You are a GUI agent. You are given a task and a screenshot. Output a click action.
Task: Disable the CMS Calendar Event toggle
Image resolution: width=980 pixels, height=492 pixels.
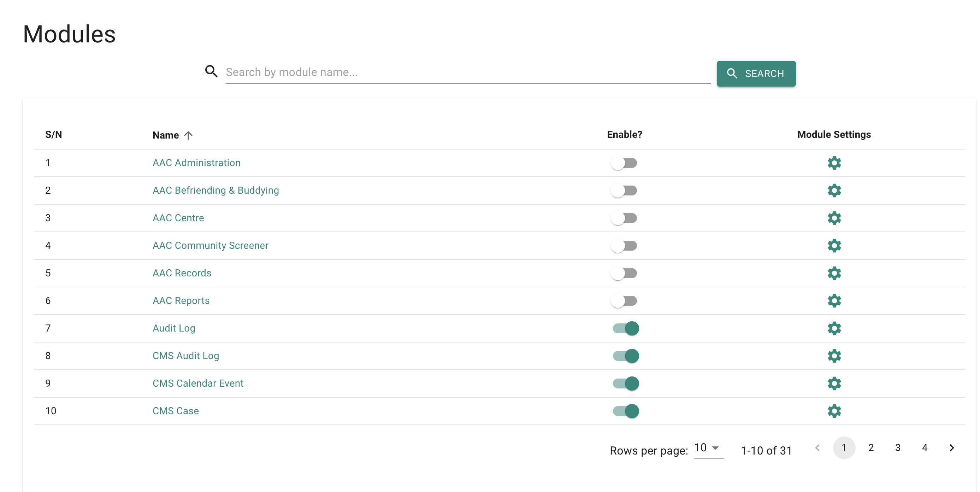pyautogui.click(x=626, y=383)
